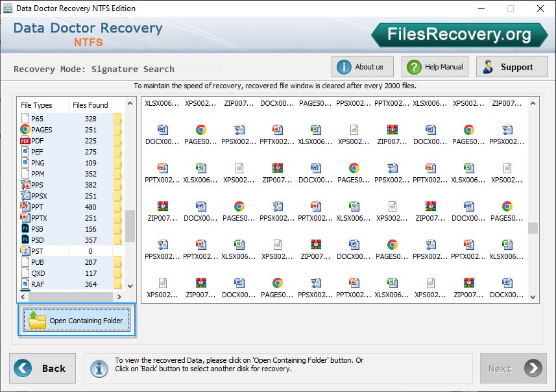Click the file types list right arrow
This screenshot has height=392, width=556.
point(119,297)
